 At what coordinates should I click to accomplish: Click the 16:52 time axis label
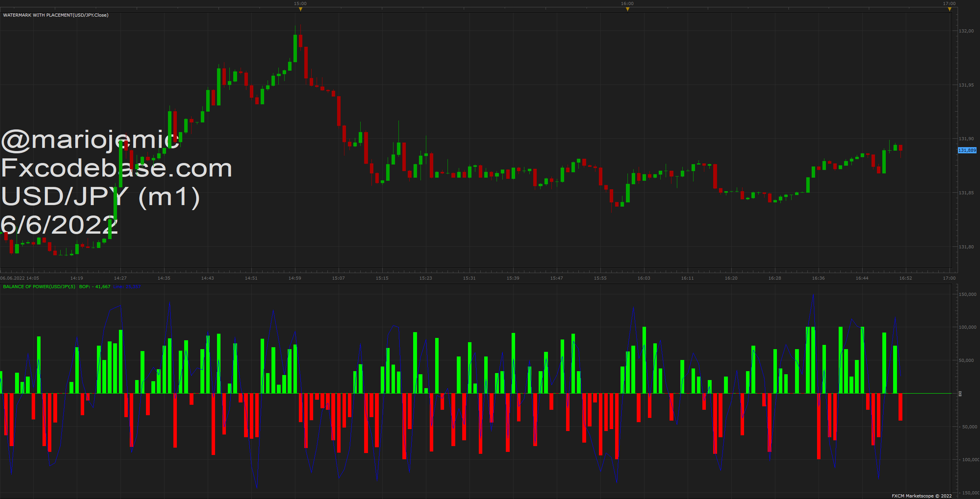tap(905, 278)
